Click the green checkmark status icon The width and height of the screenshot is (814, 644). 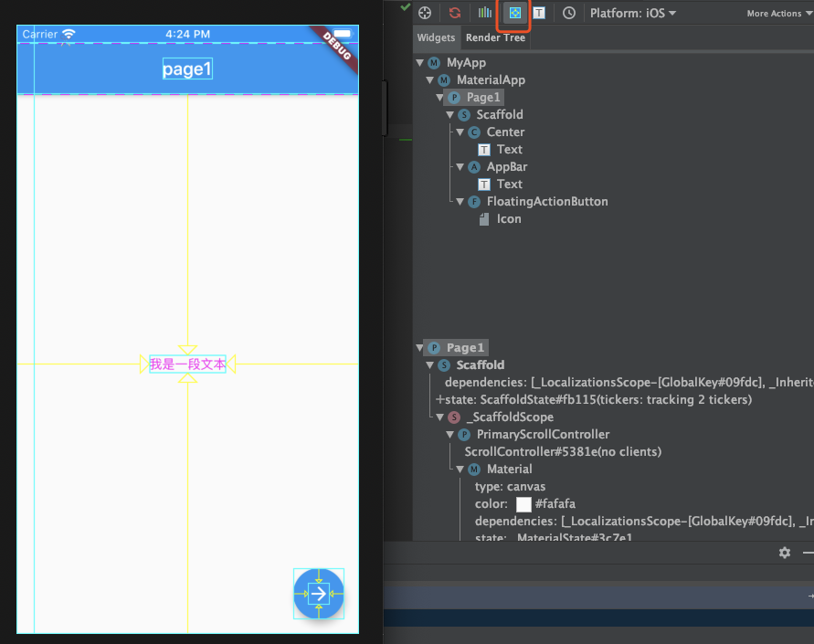(406, 6)
